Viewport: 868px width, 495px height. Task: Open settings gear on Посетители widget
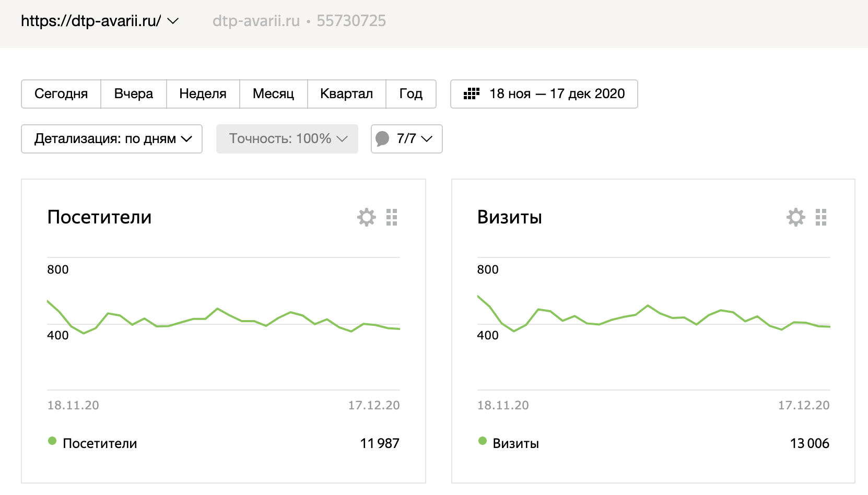coord(366,217)
